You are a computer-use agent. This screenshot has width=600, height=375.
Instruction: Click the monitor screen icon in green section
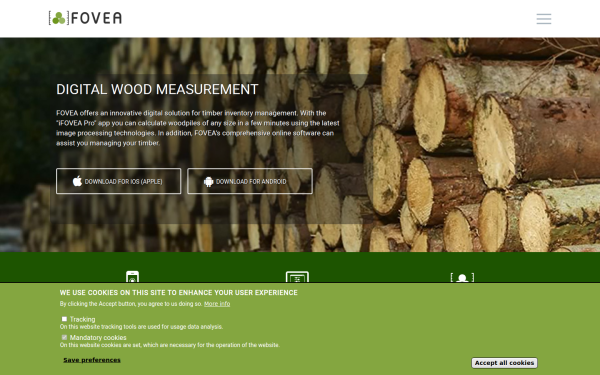tap(297, 277)
